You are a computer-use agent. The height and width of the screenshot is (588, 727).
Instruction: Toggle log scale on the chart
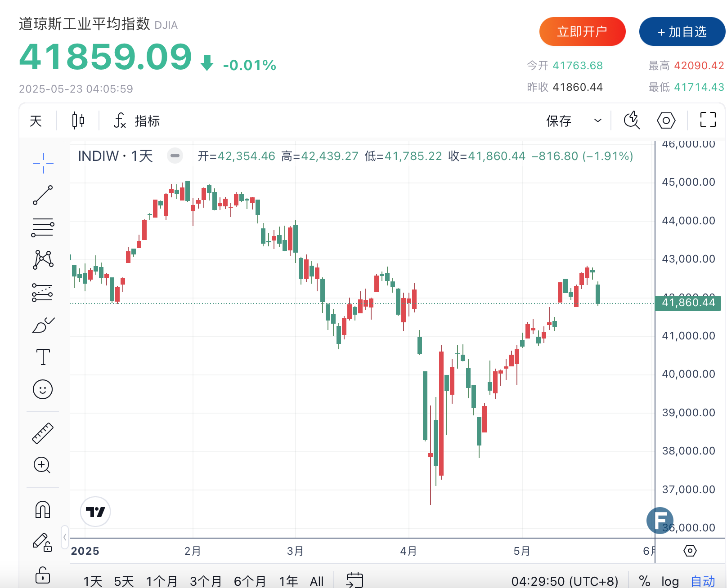670,581
